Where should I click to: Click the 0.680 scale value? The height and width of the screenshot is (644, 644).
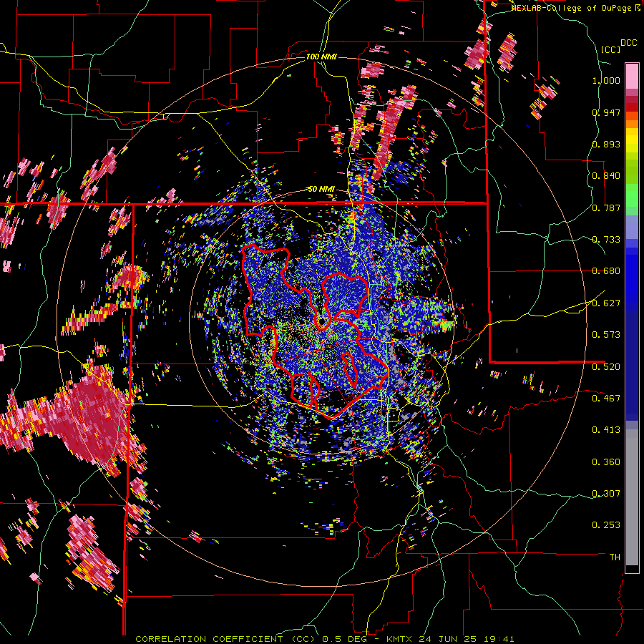(606, 271)
